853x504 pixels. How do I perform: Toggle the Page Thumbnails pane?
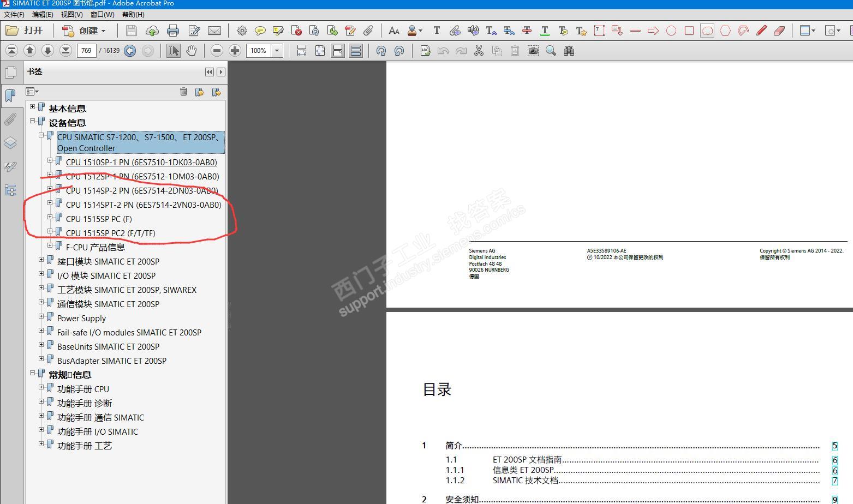pos(10,72)
